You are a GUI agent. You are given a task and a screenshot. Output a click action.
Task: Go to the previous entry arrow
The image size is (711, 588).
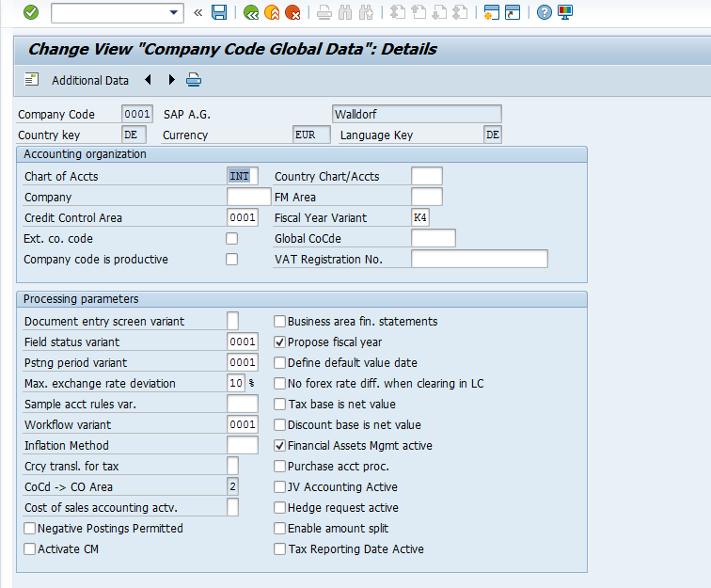(x=149, y=80)
